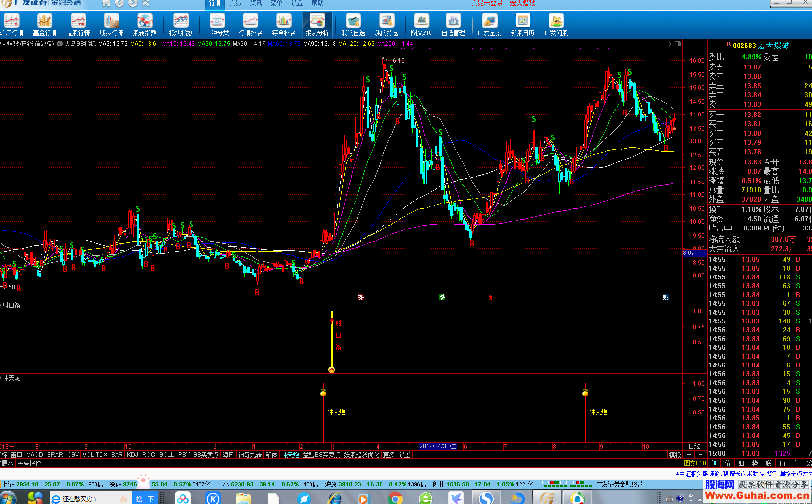Open 资讯 menu
Viewport: 812px width, 504px height.
point(256,3)
